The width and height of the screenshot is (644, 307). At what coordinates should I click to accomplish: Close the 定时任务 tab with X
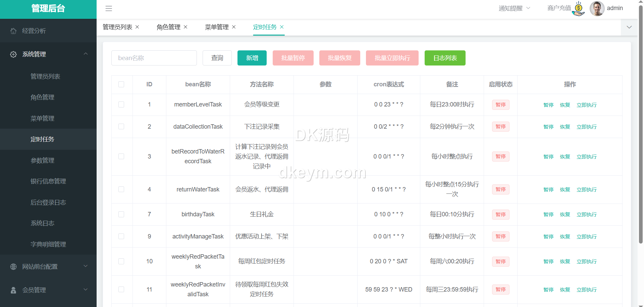click(282, 27)
